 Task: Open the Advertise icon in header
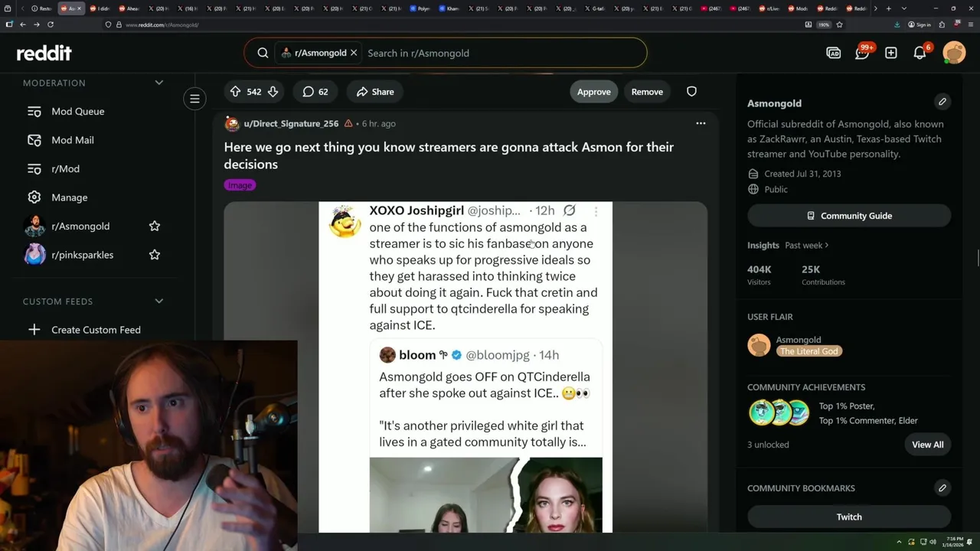pyautogui.click(x=833, y=53)
